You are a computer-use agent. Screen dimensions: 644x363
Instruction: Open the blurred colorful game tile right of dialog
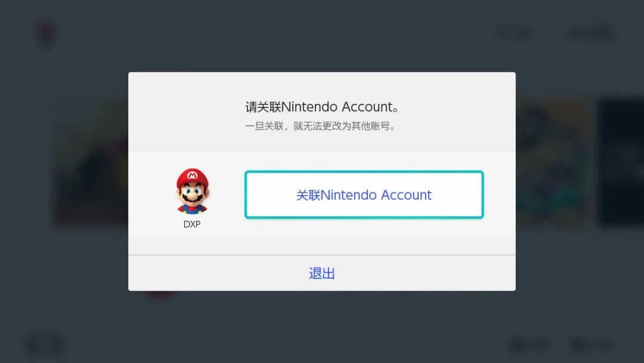(x=553, y=162)
